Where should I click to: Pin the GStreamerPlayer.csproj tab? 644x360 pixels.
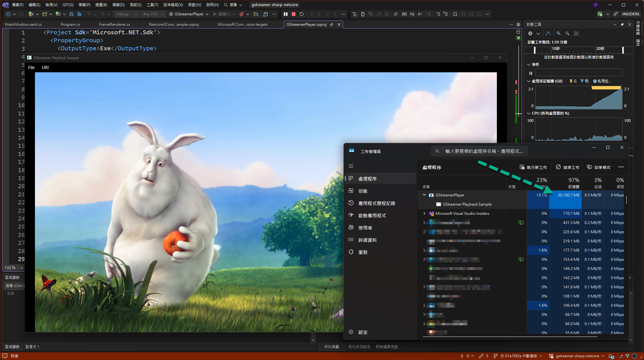pos(332,25)
